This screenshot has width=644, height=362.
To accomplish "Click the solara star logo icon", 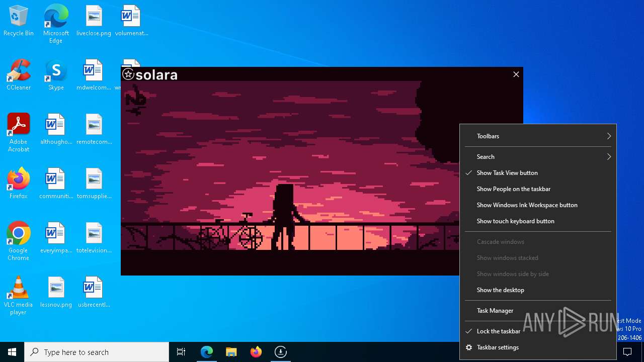I will 128,74.
